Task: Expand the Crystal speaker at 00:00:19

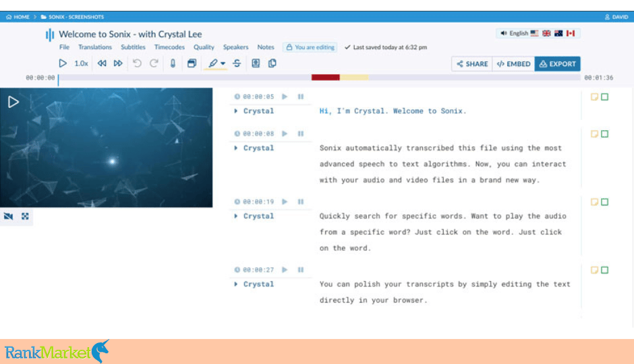Action: coord(236,216)
